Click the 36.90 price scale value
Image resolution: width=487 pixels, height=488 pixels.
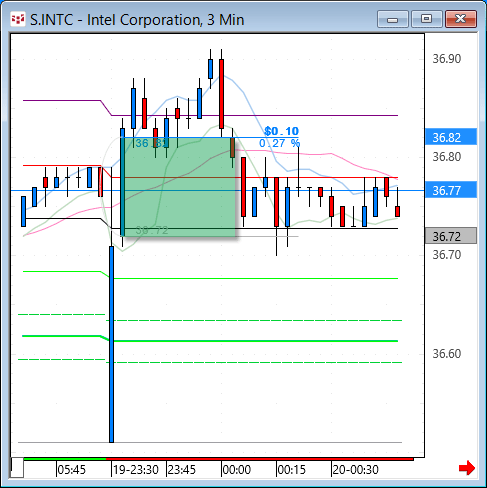pos(447,59)
